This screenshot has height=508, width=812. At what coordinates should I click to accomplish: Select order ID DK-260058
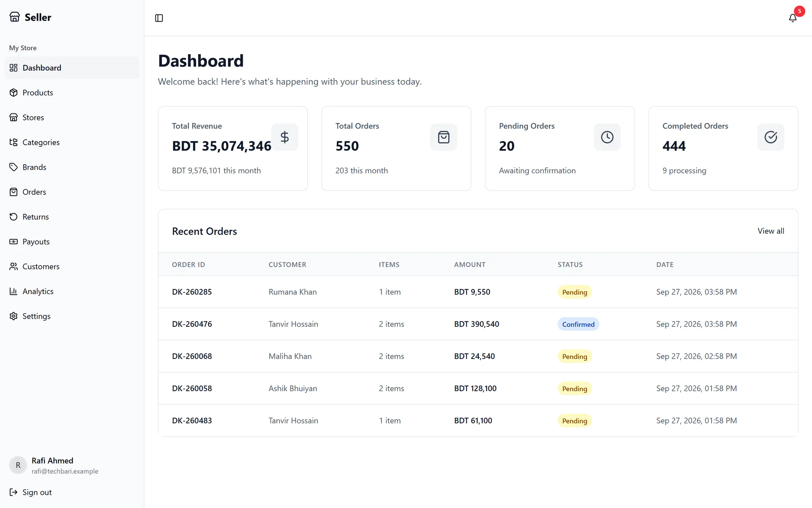click(192, 388)
